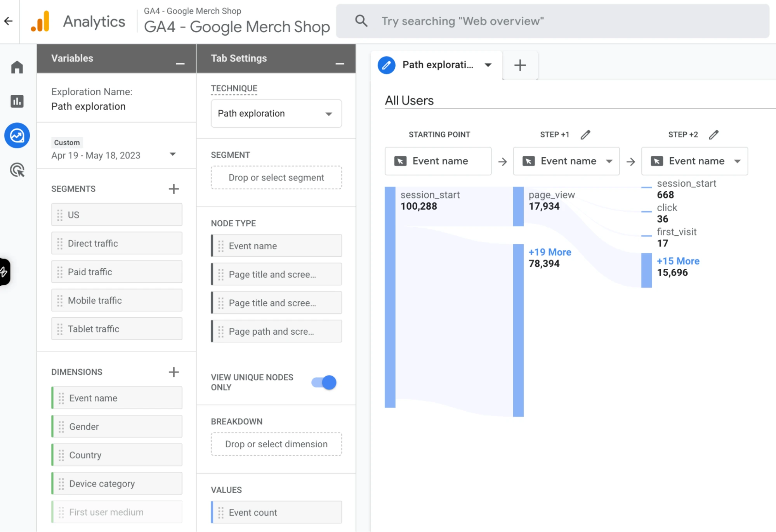Screen dimensions: 776x532
Task: Select the Event name node type
Action: (276, 245)
